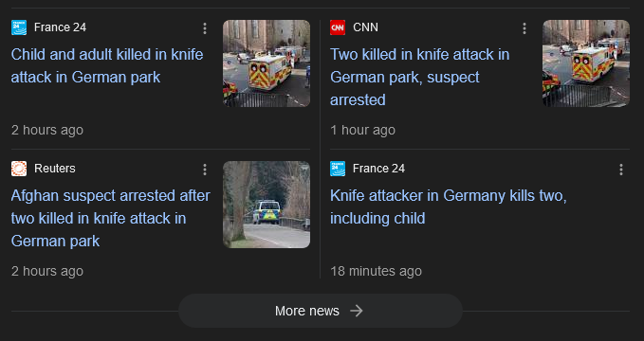
Task: Click the arrow icon inside More news
Action: (x=357, y=311)
